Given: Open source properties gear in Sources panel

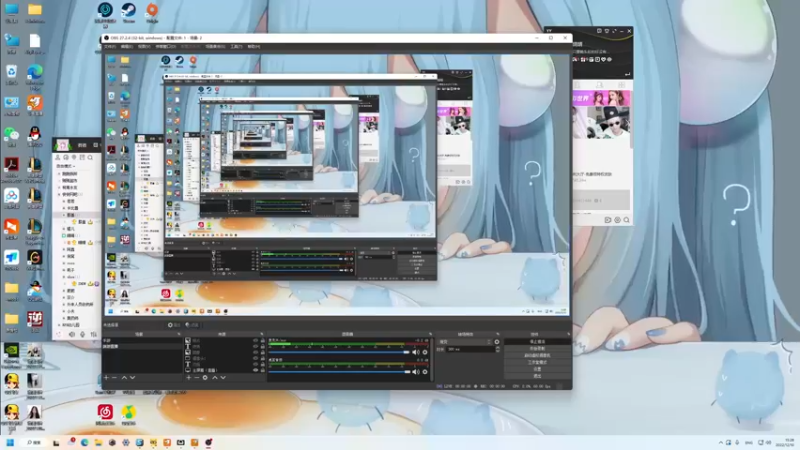Looking at the screenshot, I should [205, 378].
